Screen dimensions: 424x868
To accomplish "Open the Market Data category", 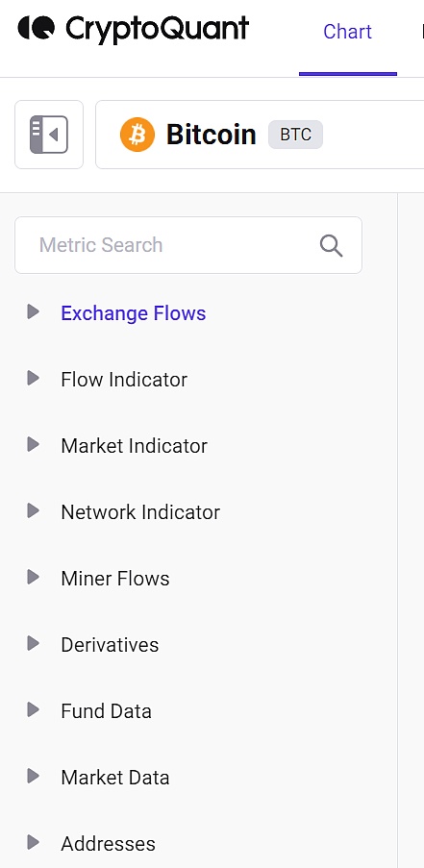I will click(x=115, y=778).
